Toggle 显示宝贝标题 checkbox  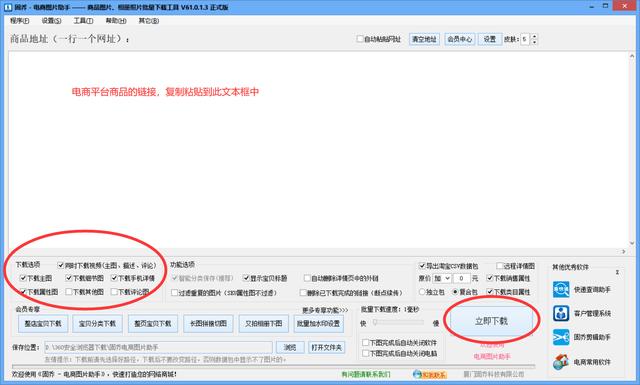pyautogui.click(x=246, y=278)
